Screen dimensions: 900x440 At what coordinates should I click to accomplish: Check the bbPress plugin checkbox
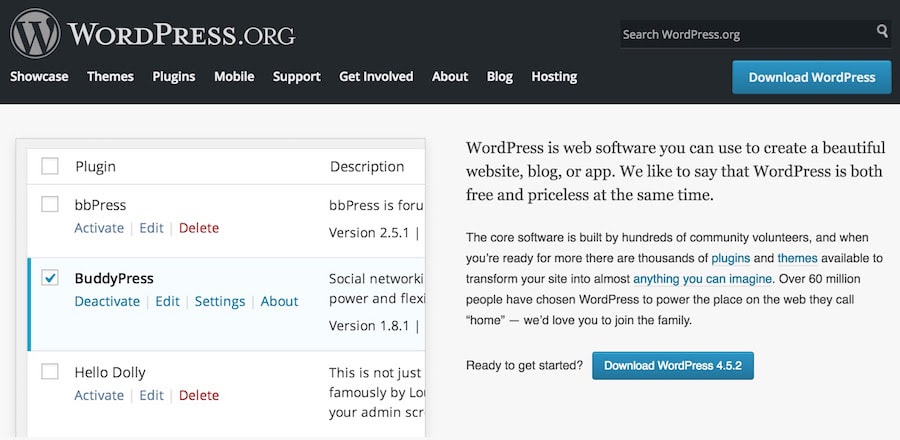click(50, 205)
